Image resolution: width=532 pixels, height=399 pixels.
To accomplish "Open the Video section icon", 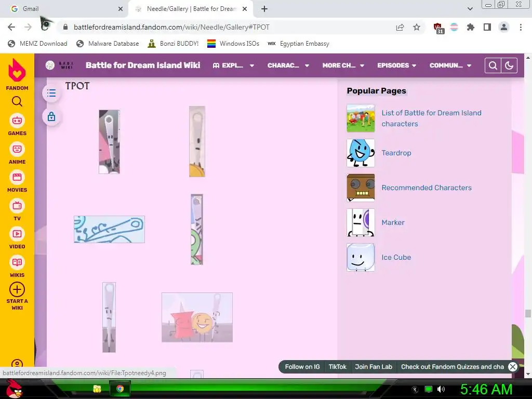I will pyautogui.click(x=17, y=234).
